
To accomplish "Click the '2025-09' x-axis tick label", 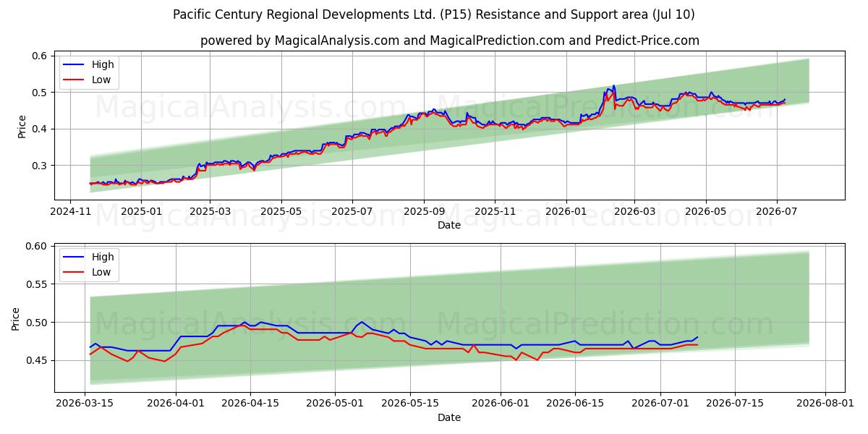I will (x=424, y=211).
